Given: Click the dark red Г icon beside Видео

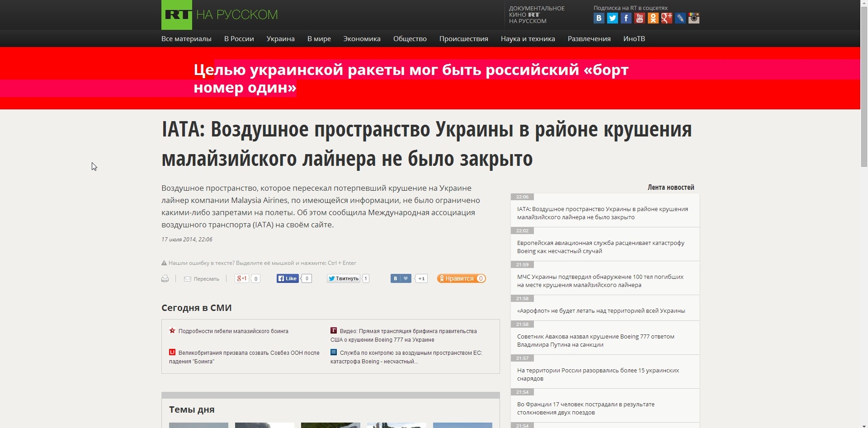Looking at the screenshot, I should click(334, 331).
